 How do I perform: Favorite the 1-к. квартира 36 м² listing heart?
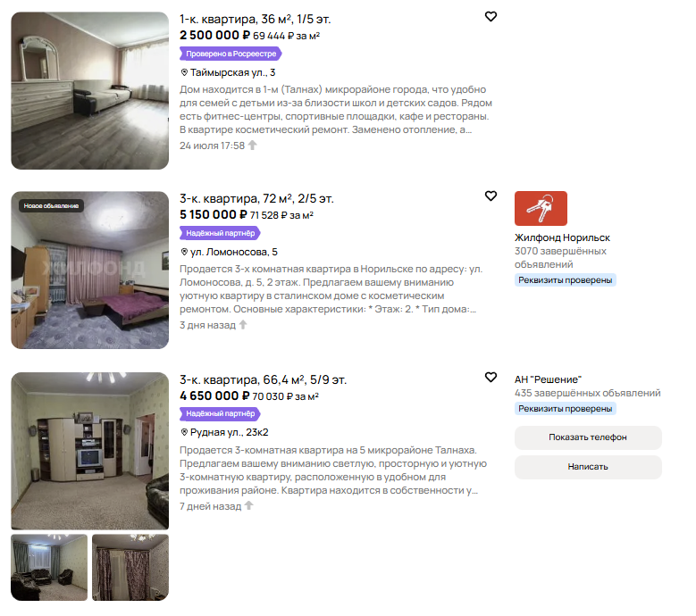point(491,16)
